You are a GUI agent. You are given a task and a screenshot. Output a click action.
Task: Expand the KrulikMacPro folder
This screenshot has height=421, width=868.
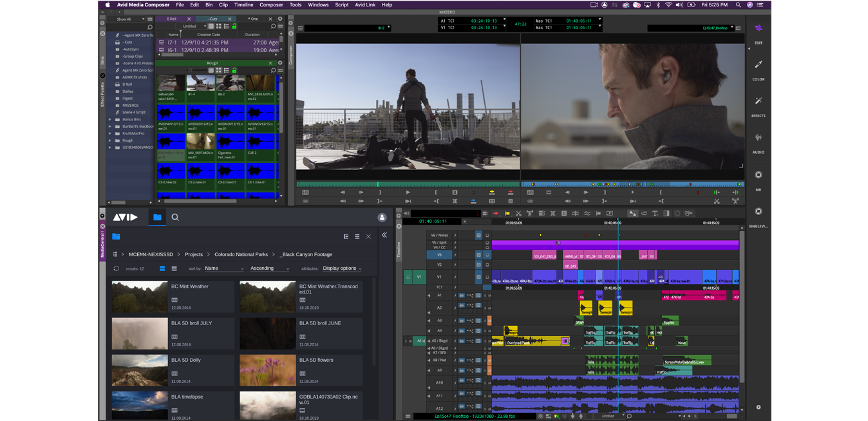pyautogui.click(x=110, y=133)
